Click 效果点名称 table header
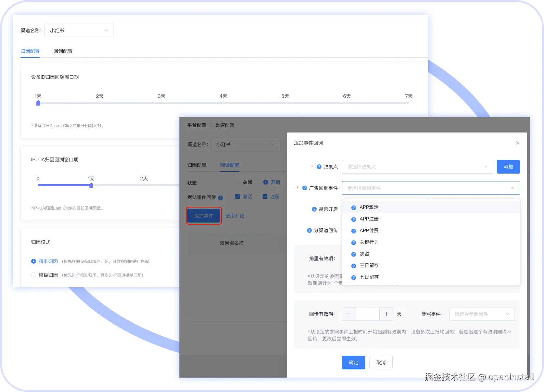Viewport: 544px width, 392px height. tap(232, 243)
